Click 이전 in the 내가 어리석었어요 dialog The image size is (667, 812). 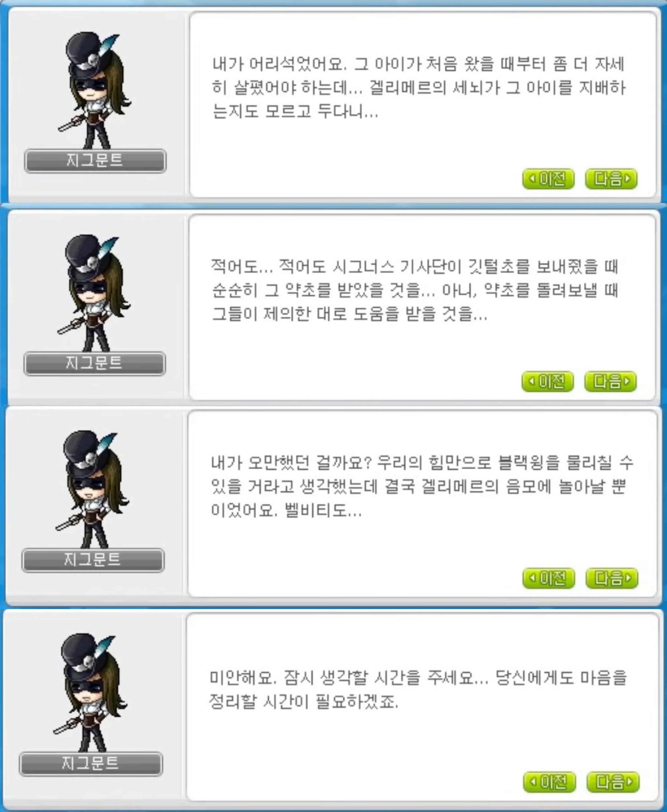point(548,179)
